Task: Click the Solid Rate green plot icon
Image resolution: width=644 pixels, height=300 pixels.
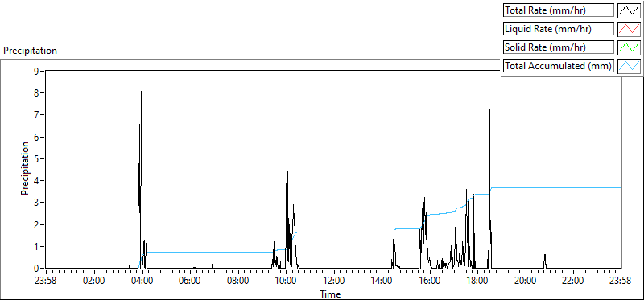Action: (x=629, y=47)
